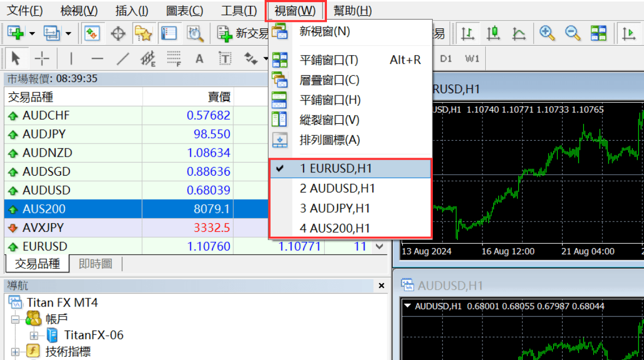The image size is (644, 360).
Task: Toggle the Navigator folder-star icon
Action: [143, 34]
